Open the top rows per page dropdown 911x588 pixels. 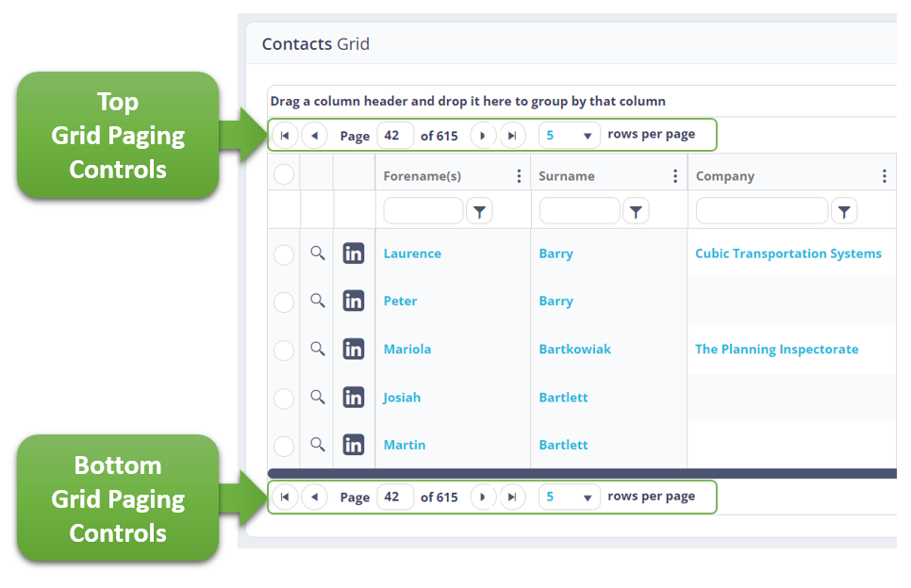coord(569,135)
